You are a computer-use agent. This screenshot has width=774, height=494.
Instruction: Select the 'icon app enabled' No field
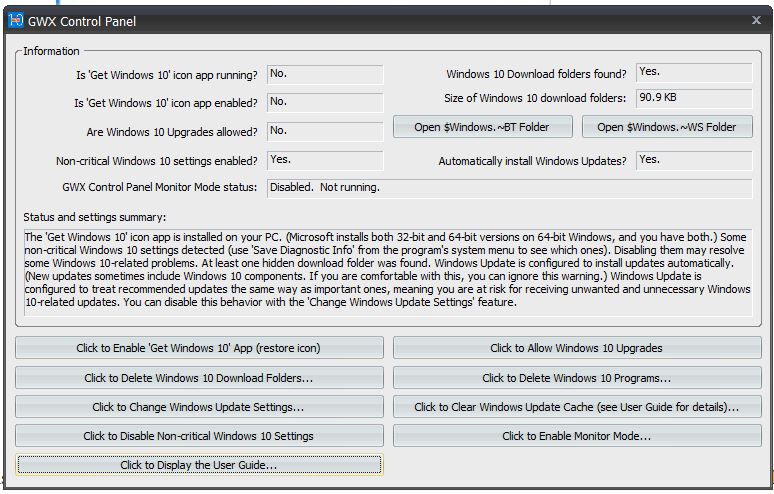coord(325,103)
